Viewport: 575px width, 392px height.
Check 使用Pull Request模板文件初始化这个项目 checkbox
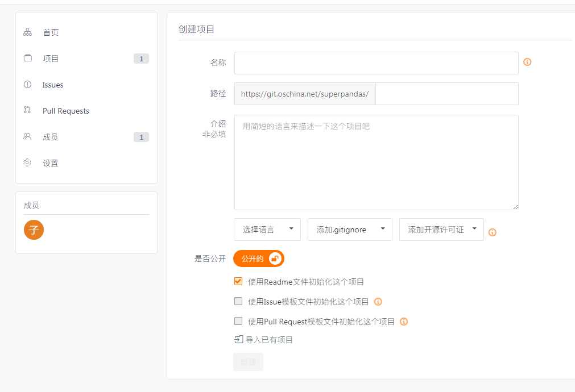point(238,321)
